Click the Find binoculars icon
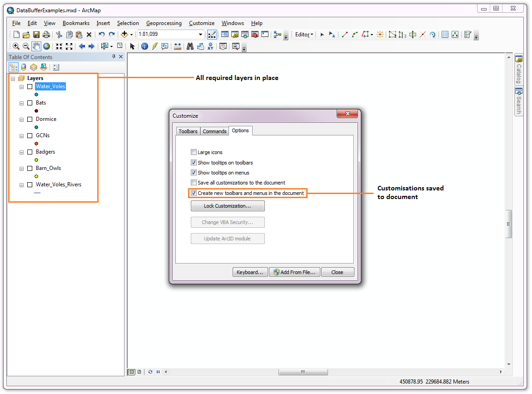This screenshot has width=532, height=394. [x=190, y=46]
